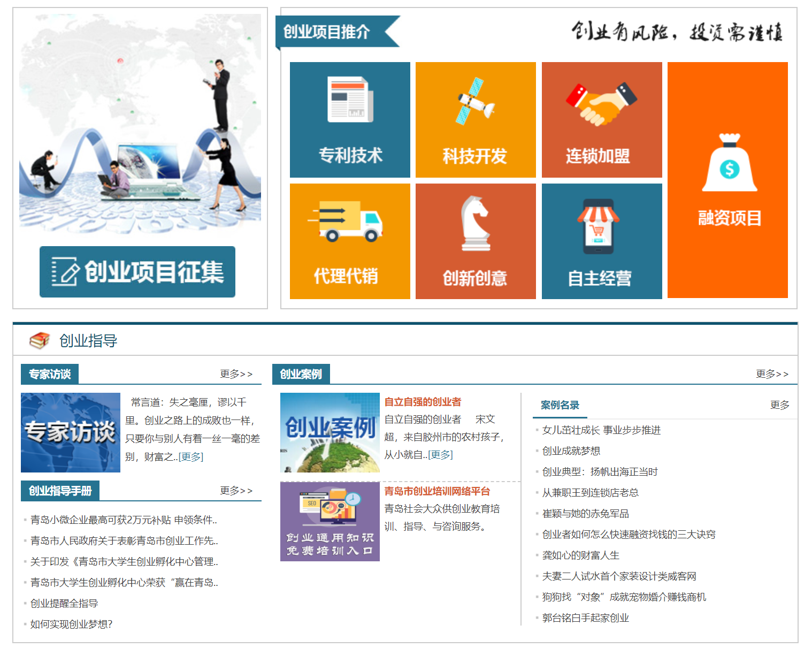The width and height of the screenshot is (812, 648).
Task: Expand 更多>> in the 创业指导手册 section
Action: [x=236, y=491]
